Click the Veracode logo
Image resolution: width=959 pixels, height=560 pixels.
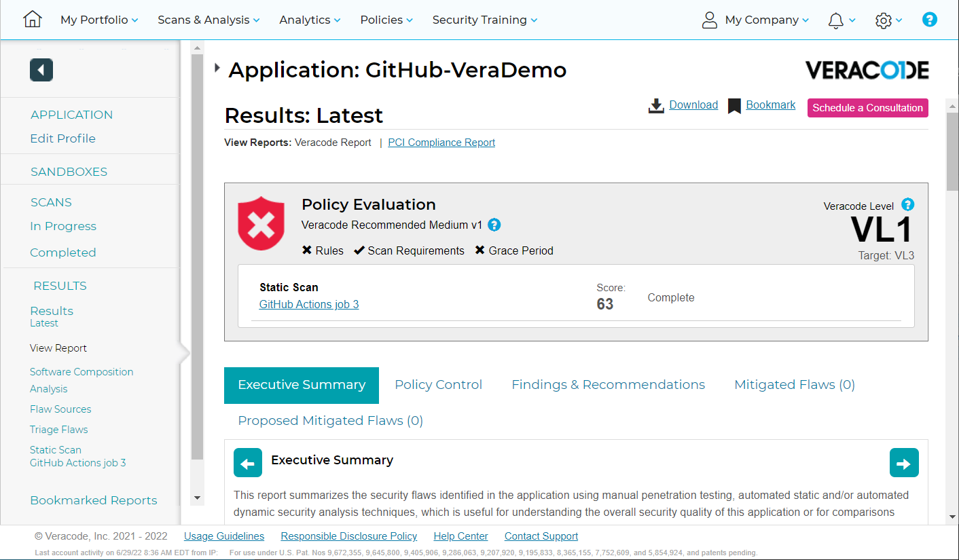tap(867, 70)
